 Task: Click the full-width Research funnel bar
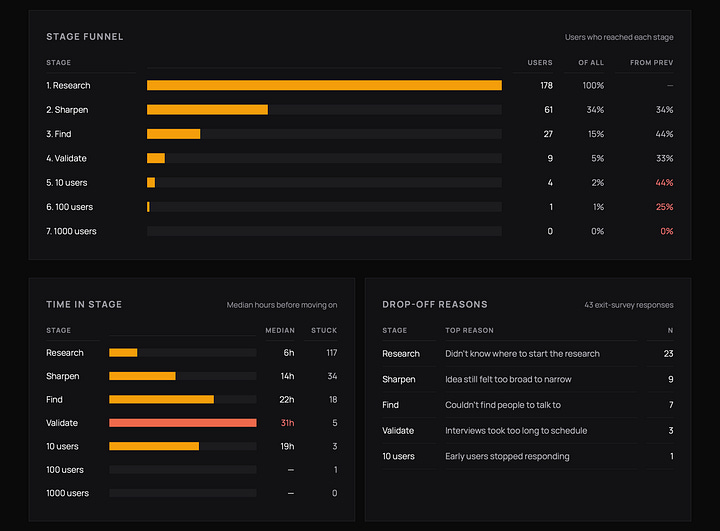[x=324, y=85]
